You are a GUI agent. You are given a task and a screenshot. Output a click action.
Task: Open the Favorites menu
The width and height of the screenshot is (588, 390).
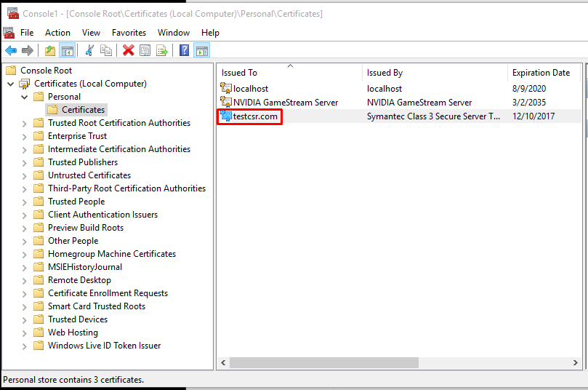click(129, 33)
